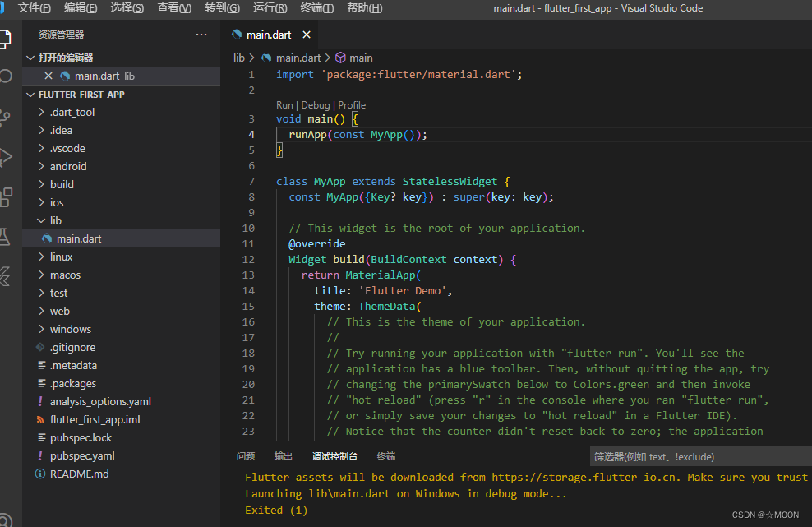
Task: Close the main.dart editor tab
Action: [307, 35]
